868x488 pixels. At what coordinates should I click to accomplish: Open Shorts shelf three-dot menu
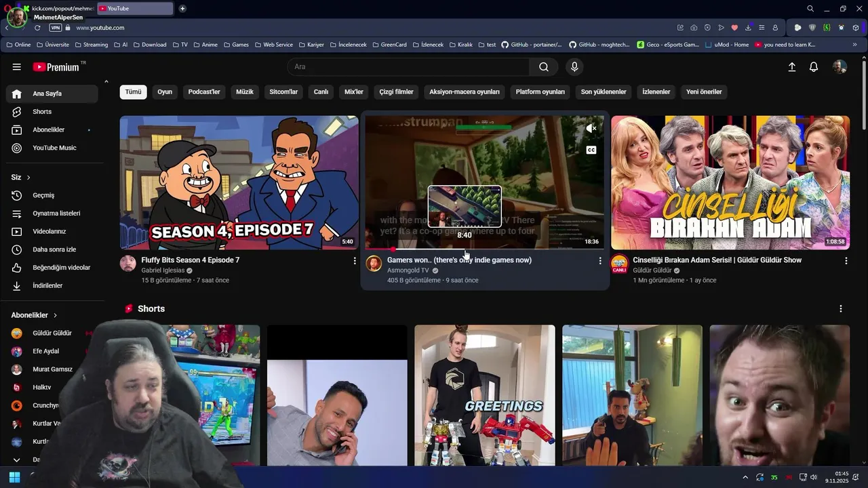[x=841, y=308]
